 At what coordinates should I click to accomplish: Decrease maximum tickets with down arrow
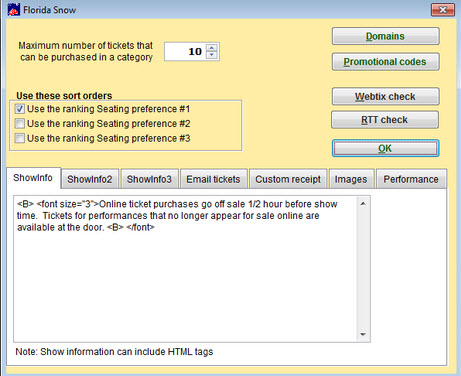point(212,55)
